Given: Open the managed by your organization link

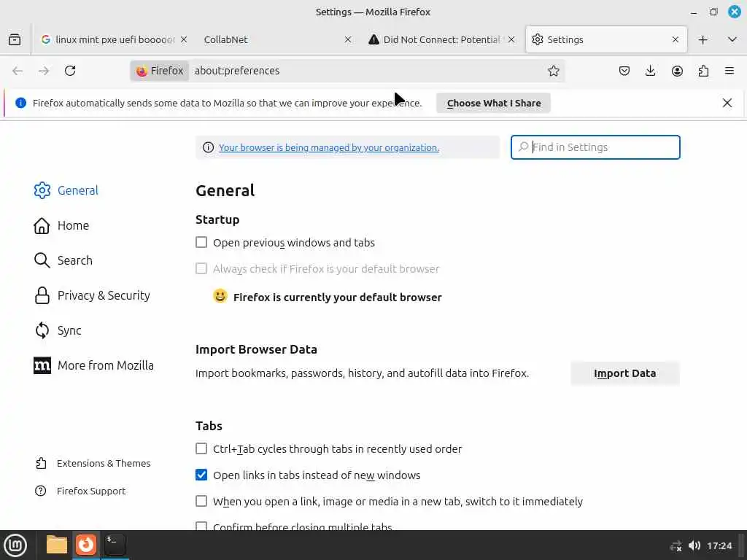Looking at the screenshot, I should click(x=328, y=147).
